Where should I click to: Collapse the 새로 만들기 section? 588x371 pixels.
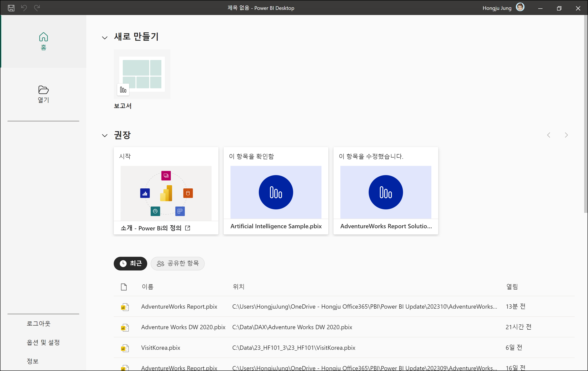(105, 38)
